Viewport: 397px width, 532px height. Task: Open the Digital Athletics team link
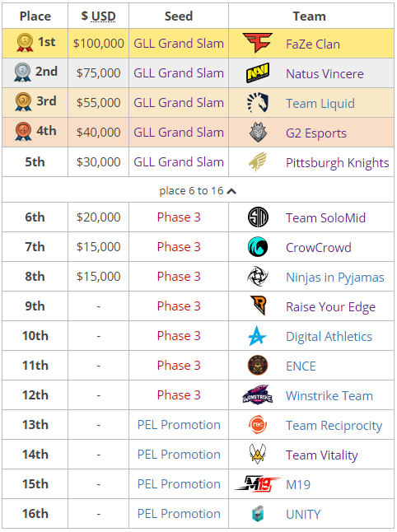pos(329,337)
